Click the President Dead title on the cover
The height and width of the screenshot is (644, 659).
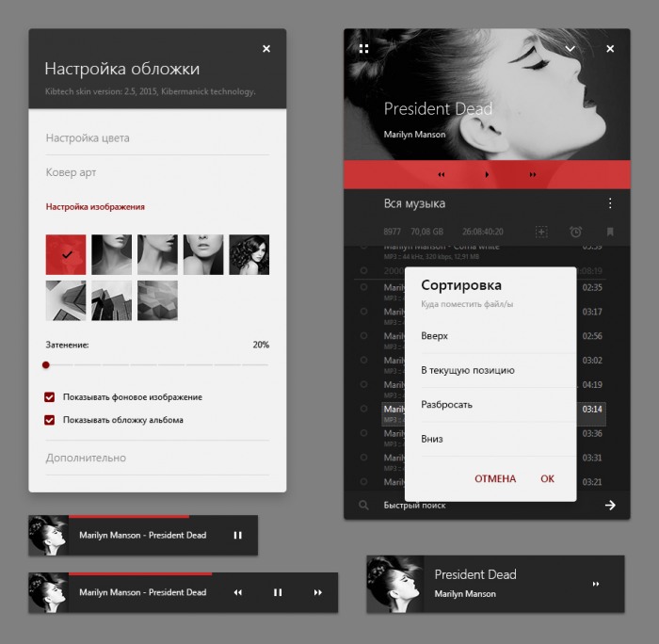coord(438,109)
